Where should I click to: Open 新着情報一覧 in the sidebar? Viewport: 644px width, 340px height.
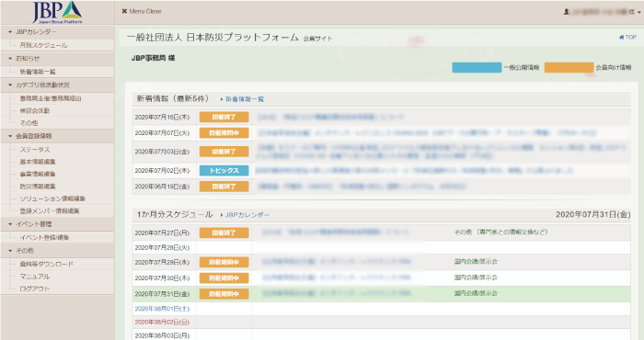[x=38, y=72]
